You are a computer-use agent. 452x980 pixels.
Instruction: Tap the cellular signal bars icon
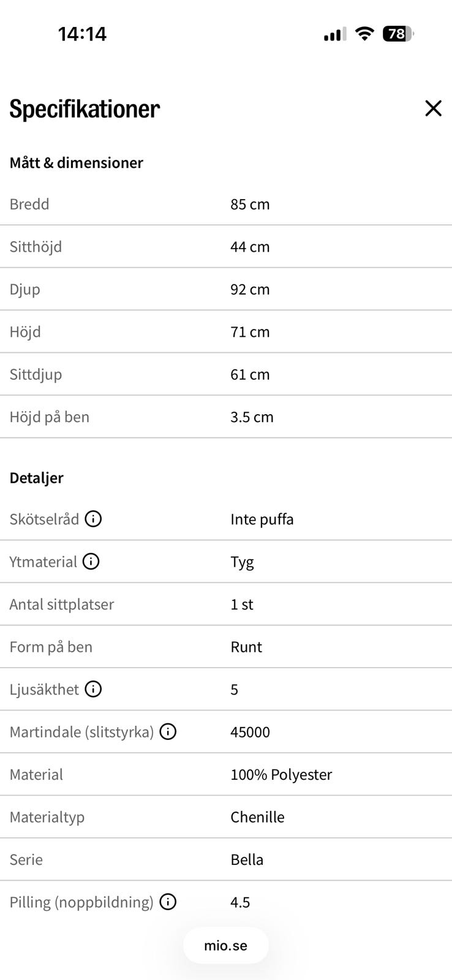(x=334, y=34)
